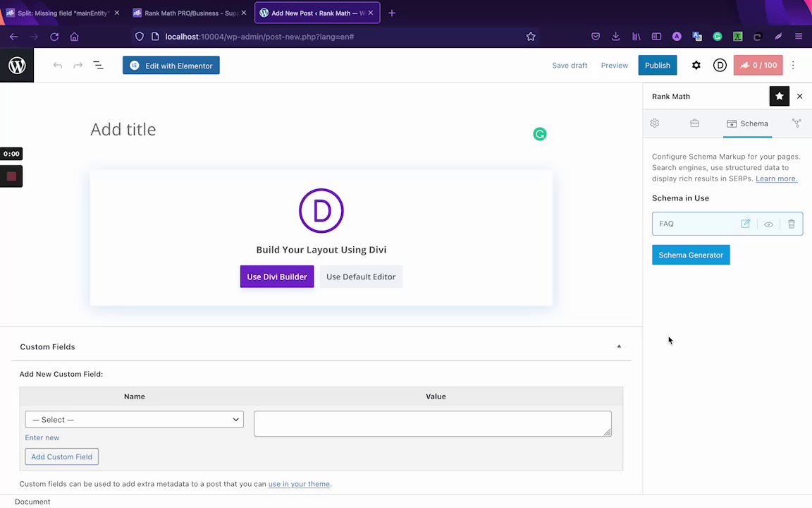Open Rank Math General settings gear tab
This screenshot has width=812, height=508.
[x=655, y=123]
